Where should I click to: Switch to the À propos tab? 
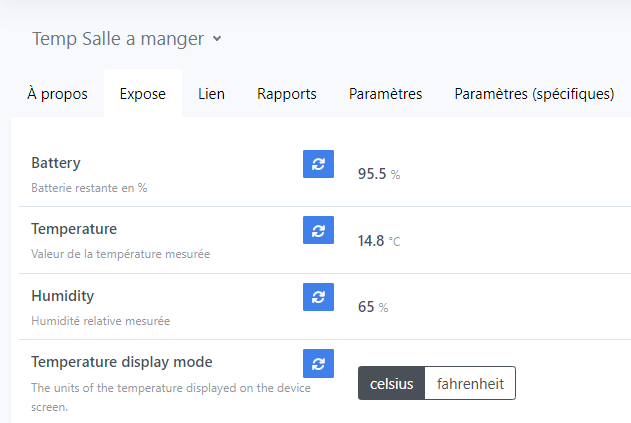click(57, 94)
